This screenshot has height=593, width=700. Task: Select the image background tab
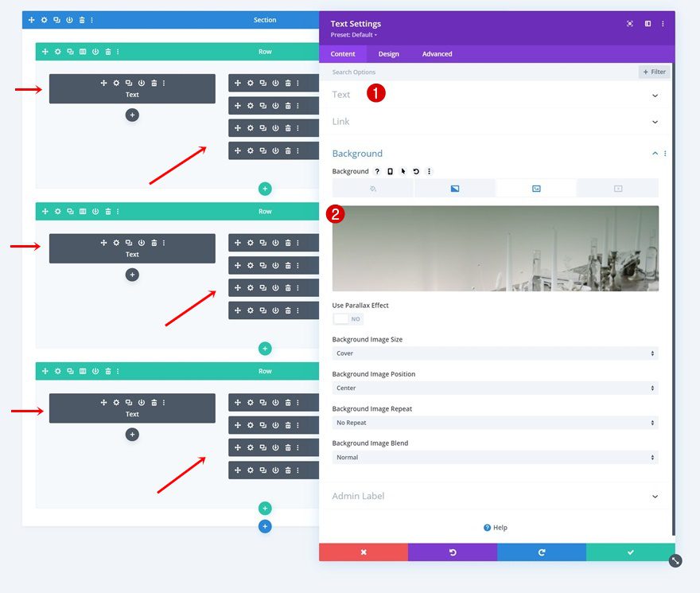pyautogui.click(x=536, y=187)
